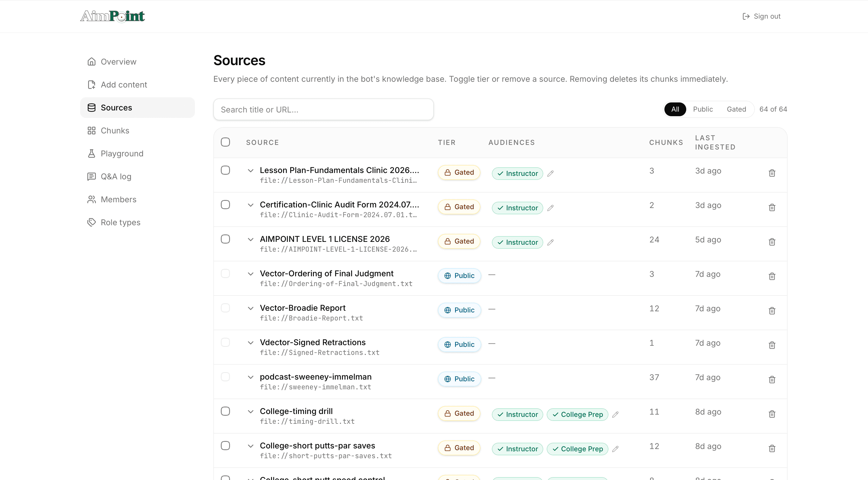This screenshot has width=868, height=480.
Task: Expand the College-short putts-par saves row
Action: pos(250,446)
